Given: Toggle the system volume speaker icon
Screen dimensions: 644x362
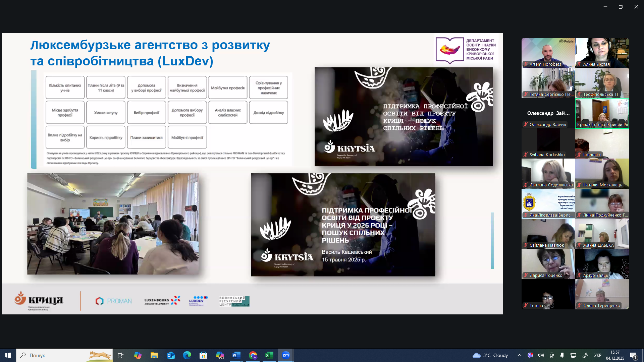Looking at the screenshot, I should (x=541, y=355).
